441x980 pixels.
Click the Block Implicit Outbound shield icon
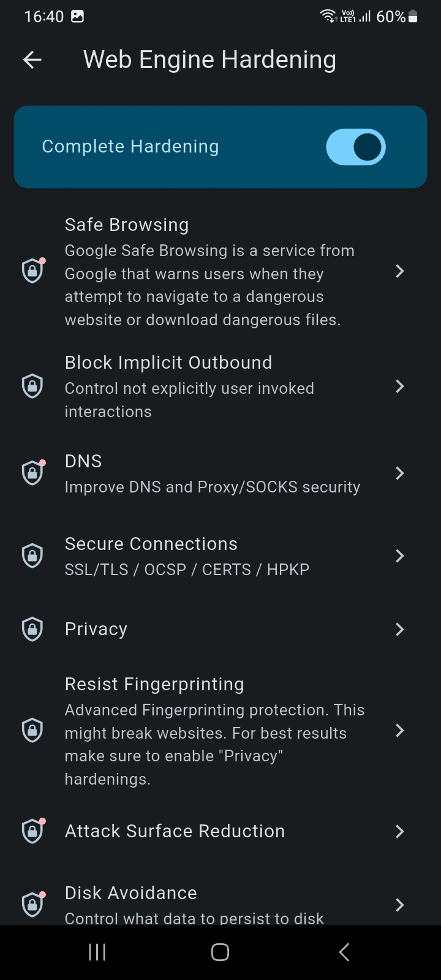pos(32,386)
